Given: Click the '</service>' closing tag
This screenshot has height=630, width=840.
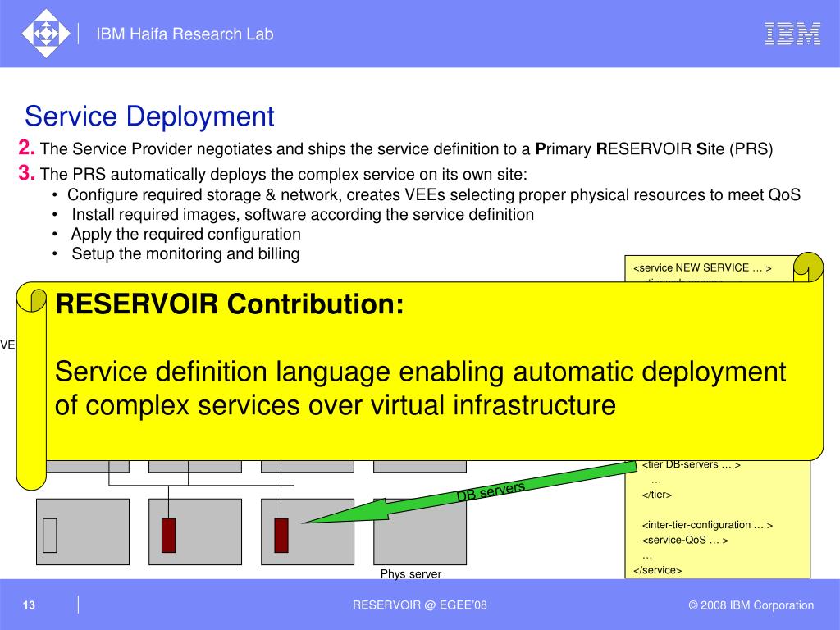Looking at the screenshot, I should click(657, 570).
